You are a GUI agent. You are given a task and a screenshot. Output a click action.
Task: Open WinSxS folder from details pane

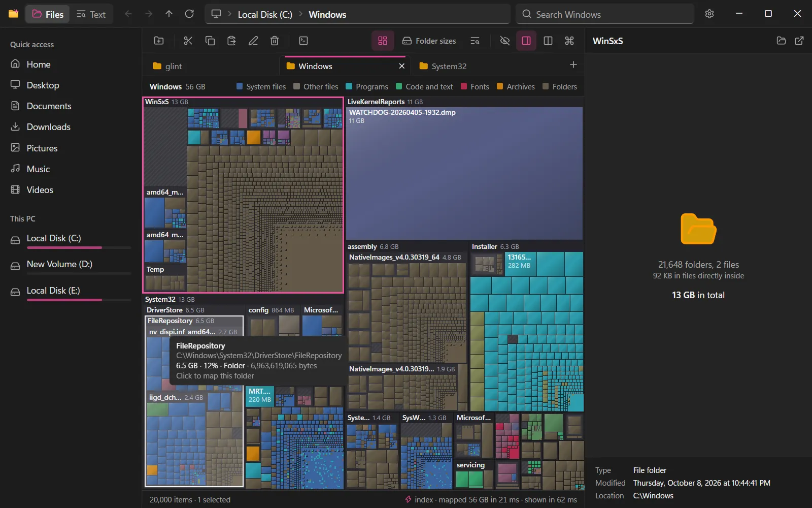tap(782, 41)
